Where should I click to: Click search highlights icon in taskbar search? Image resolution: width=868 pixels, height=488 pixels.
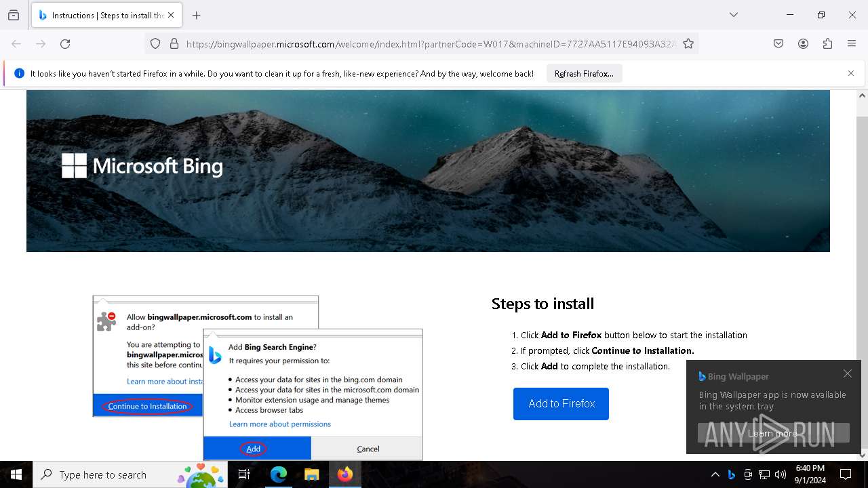[201, 474]
